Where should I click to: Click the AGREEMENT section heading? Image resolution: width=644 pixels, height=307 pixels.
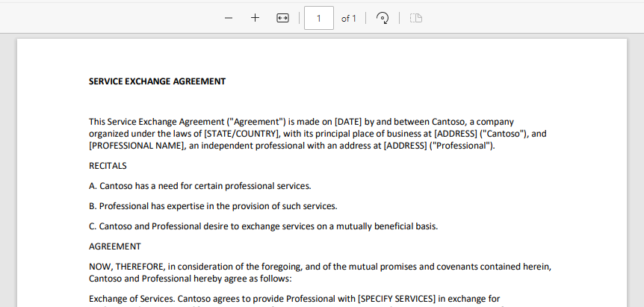[x=114, y=246]
